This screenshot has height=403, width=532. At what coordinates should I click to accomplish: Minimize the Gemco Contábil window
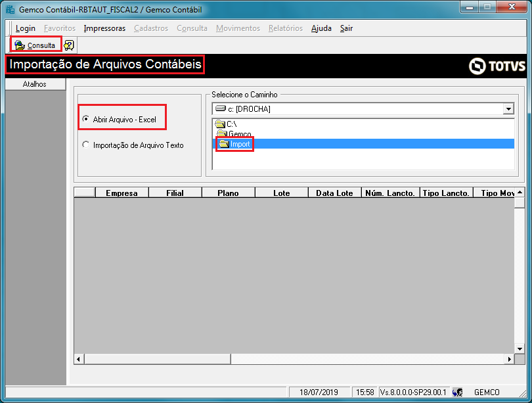pyautogui.click(x=470, y=7)
